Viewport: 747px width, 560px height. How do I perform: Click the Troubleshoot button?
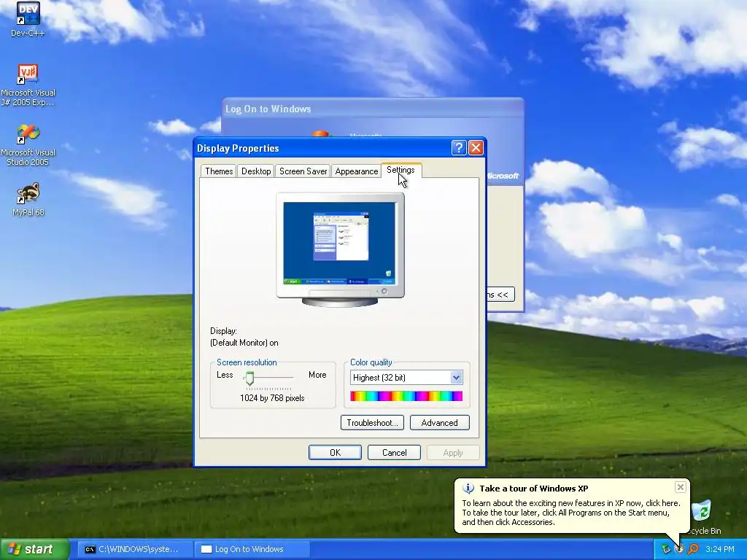click(x=372, y=423)
